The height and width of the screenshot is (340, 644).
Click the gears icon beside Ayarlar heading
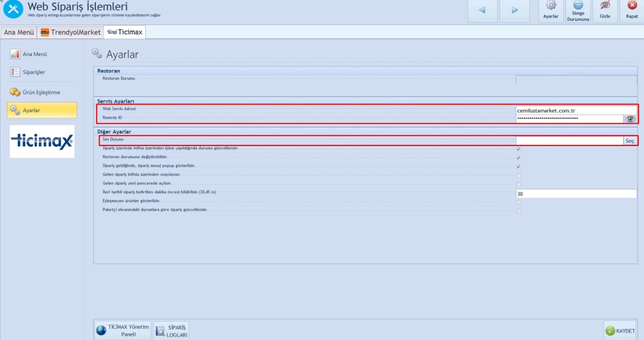click(x=97, y=53)
